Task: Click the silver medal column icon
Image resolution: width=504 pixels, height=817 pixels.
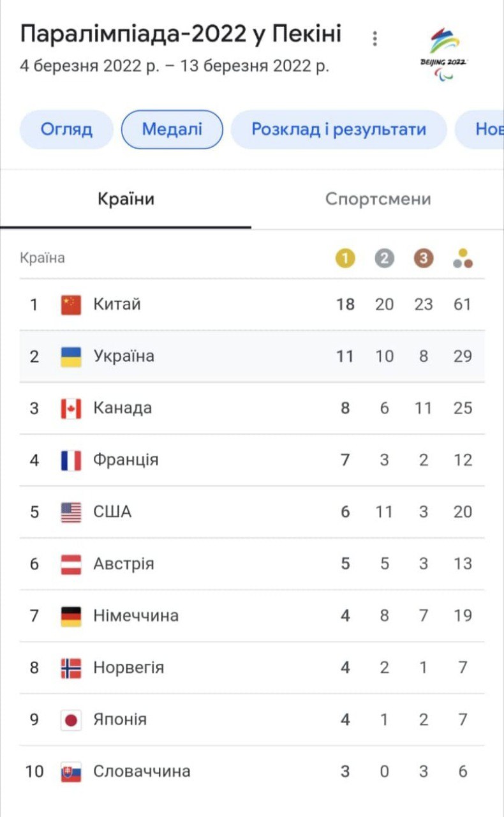Action: [x=384, y=259]
